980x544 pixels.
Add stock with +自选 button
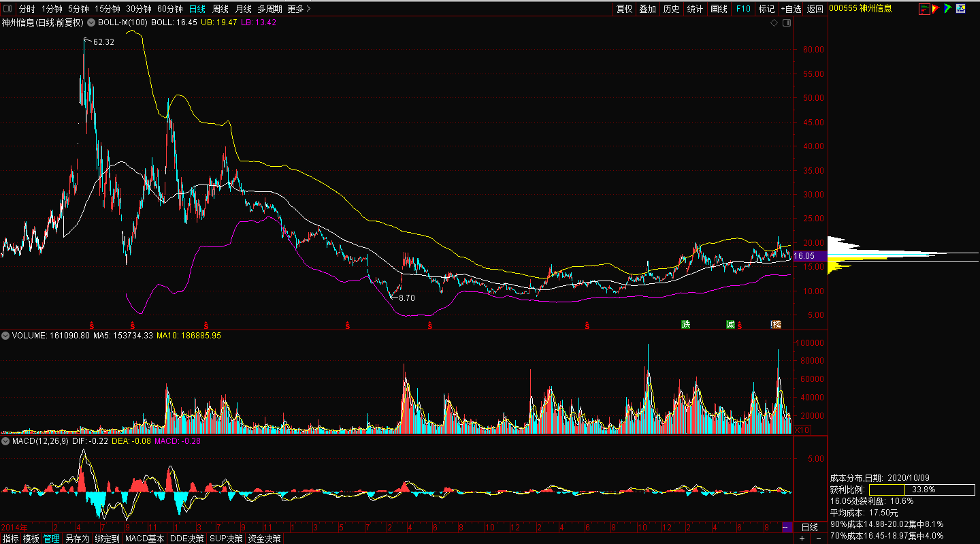tap(791, 9)
